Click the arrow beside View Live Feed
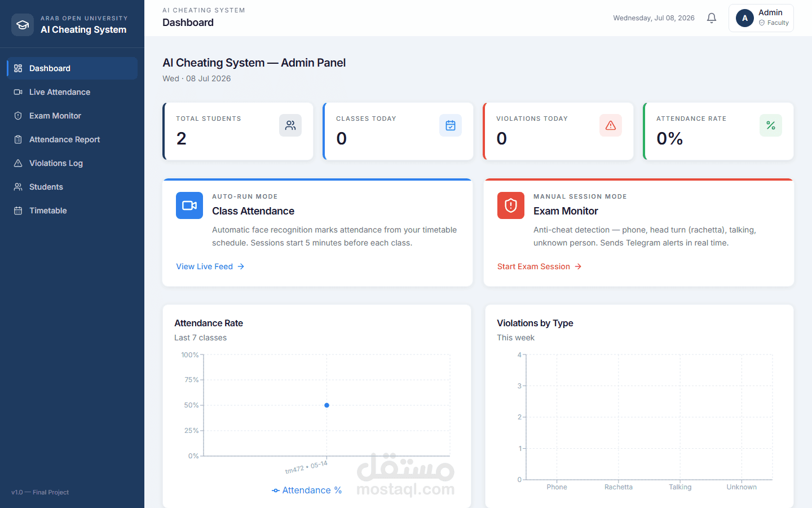 (x=241, y=266)
